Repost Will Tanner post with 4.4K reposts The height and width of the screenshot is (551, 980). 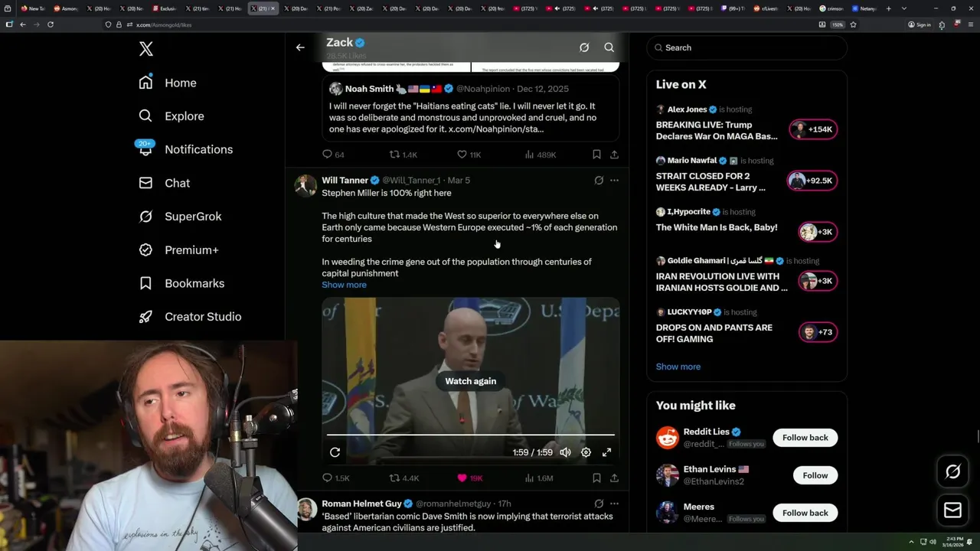coord(404,478)
